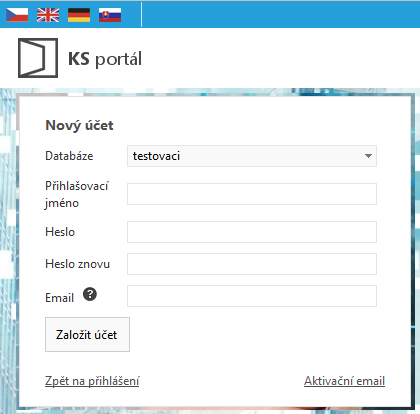Click the Nový účet heading
420x414 pixels.
(x=79, y=126)
